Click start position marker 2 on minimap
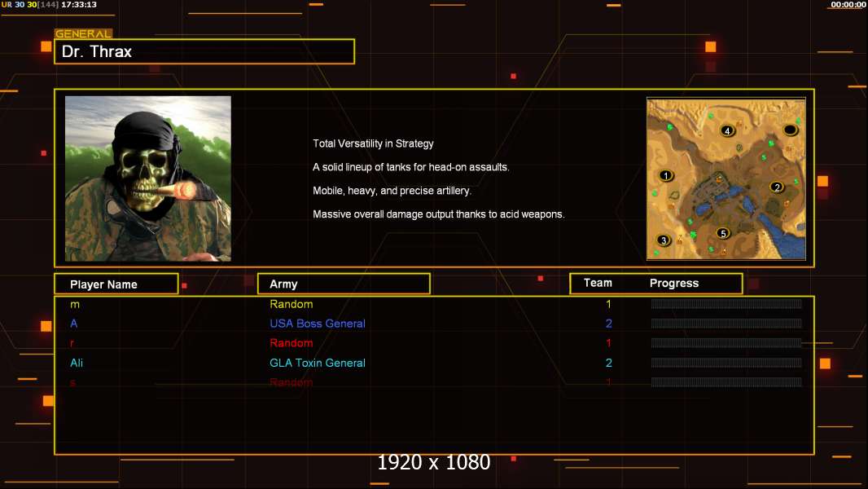The height and width of the screenshot is (489, 868). 777,187
